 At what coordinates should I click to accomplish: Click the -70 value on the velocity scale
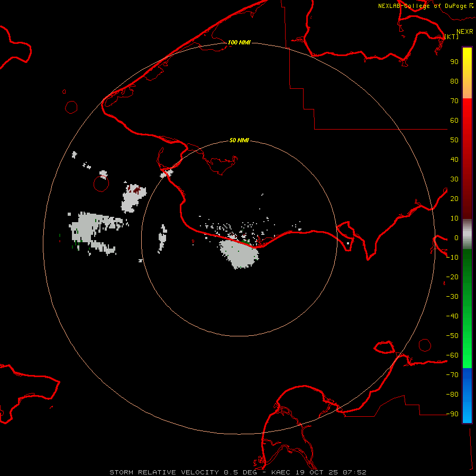(x=452, y=375)
